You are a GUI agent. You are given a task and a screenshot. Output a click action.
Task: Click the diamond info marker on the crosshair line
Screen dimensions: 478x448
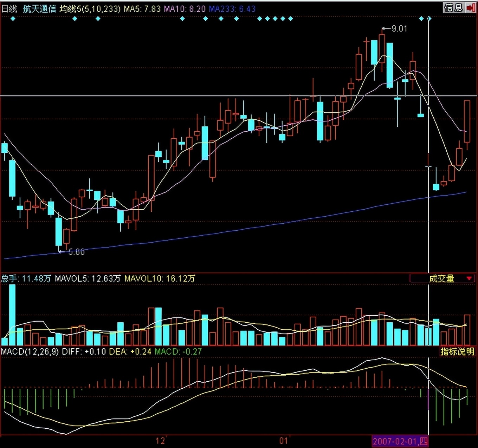[429, 19]
